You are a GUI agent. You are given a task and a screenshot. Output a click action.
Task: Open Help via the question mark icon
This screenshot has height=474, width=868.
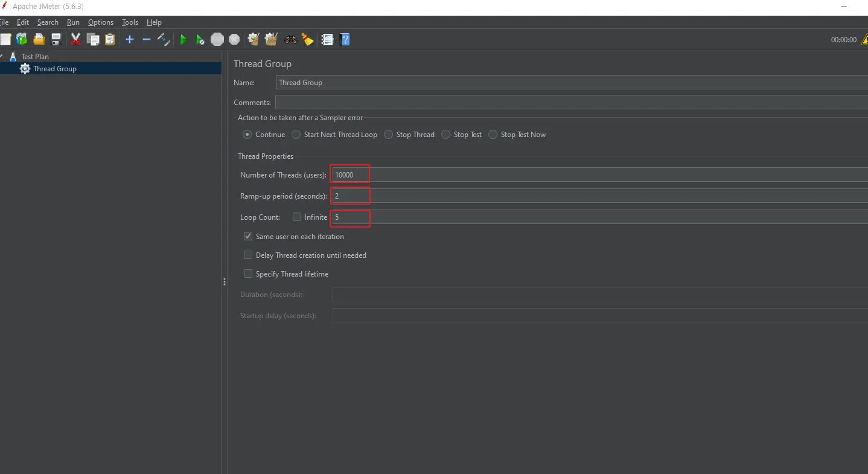pyautogui.click(x=345, y=40)
